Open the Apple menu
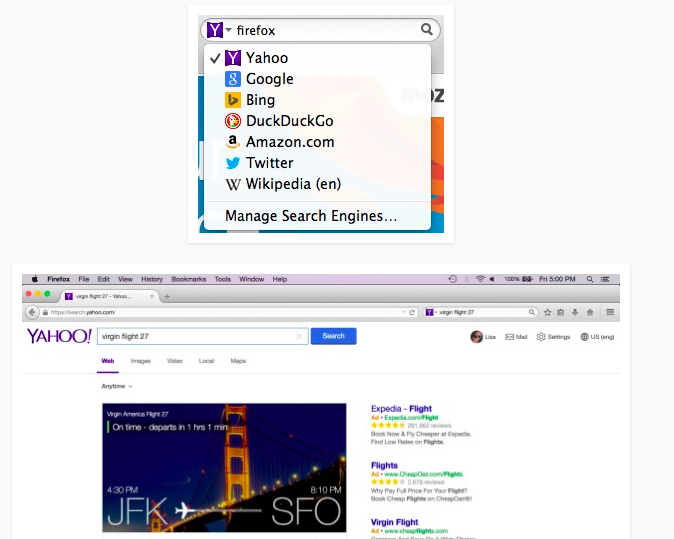 point(35,279)
